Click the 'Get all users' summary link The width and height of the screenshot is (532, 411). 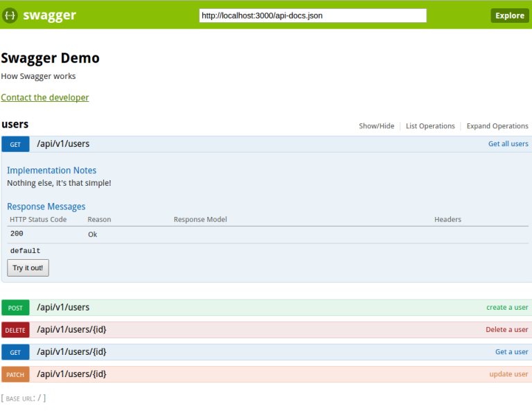[508, 144]
